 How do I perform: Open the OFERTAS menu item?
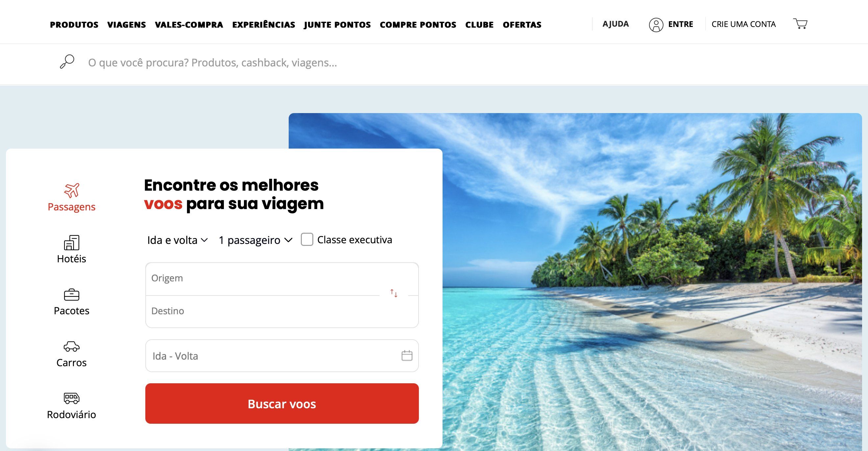pos(522,25)
